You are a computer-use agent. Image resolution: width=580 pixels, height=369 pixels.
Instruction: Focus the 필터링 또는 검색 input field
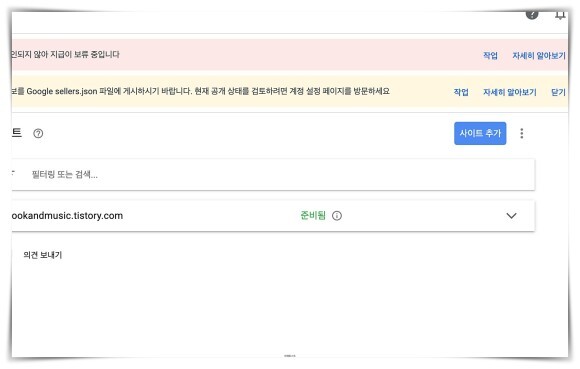[273, 175]
